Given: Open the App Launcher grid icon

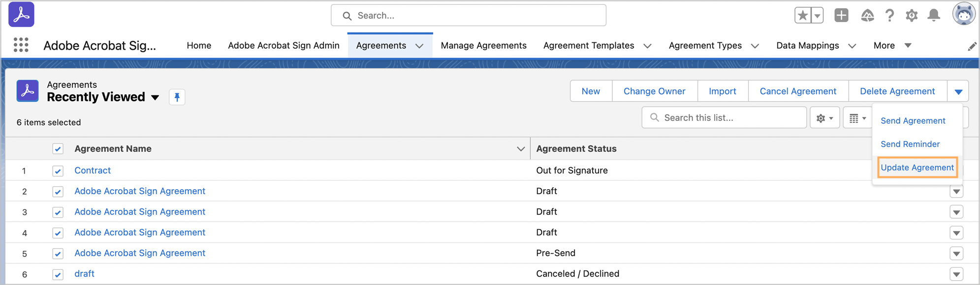Looking at the screenshot, I should (21, 45).
